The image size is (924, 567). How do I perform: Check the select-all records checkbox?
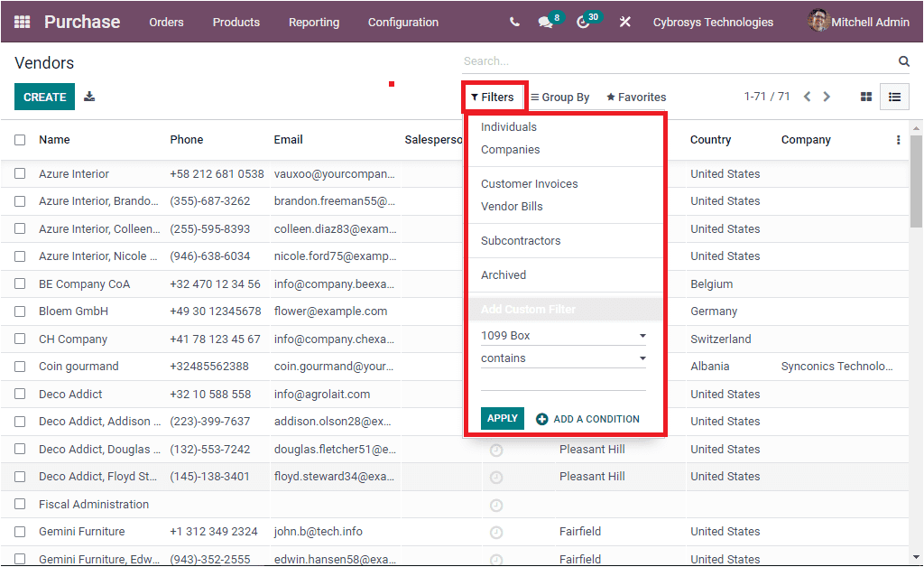click(20, 139)
